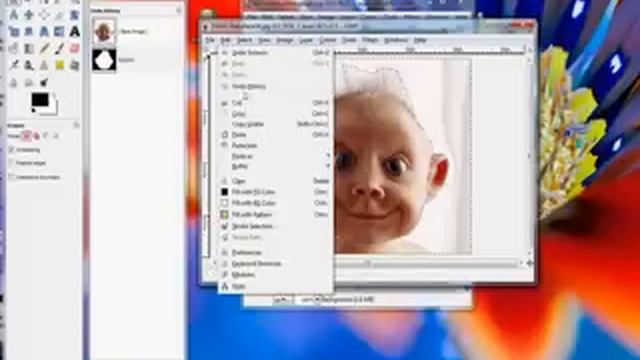
Task: Set selection mode to Intersect
Action: coord(56,136)
